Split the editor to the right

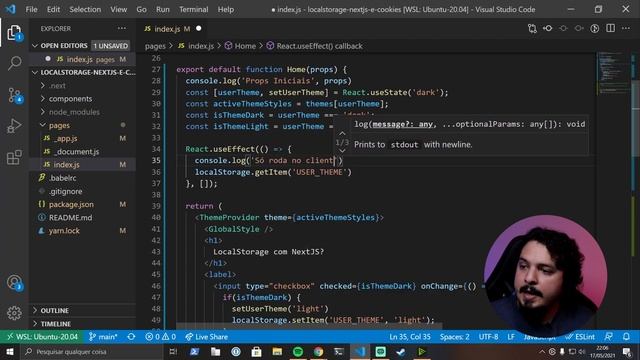[x=610, y=29]
